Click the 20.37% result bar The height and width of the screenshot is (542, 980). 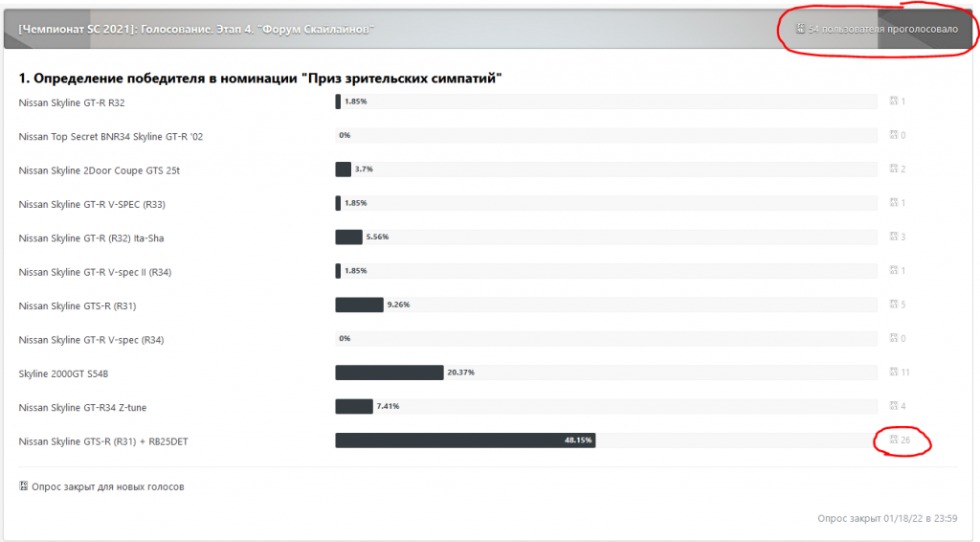pyautogui.click(x=389, y=373)
